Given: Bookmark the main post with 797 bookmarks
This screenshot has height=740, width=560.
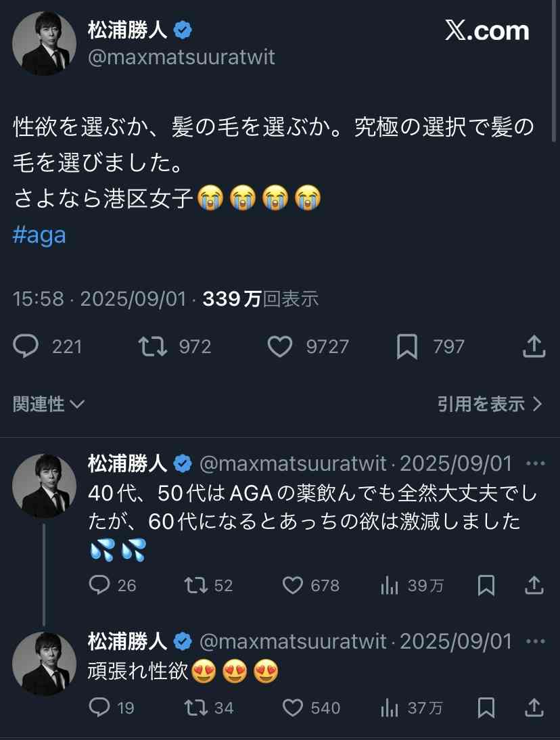Looking at the screenshot, I should tap(406, 347).
